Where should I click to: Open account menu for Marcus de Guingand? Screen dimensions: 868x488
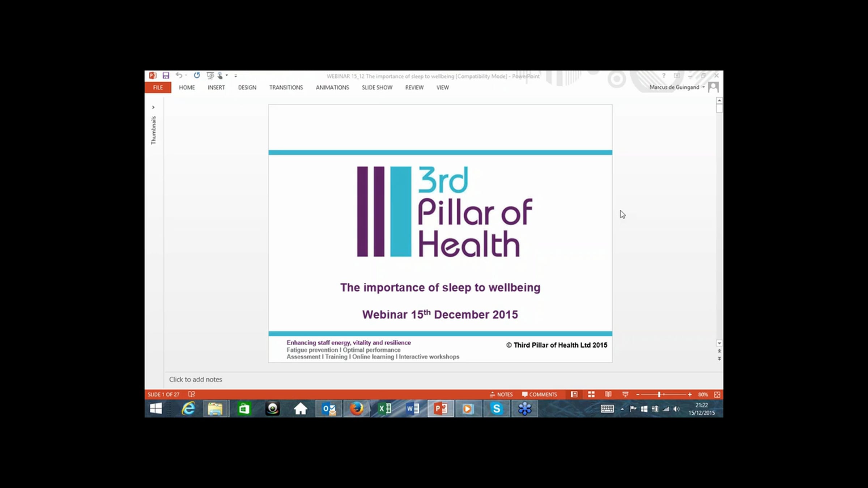[x=677, y=87]
